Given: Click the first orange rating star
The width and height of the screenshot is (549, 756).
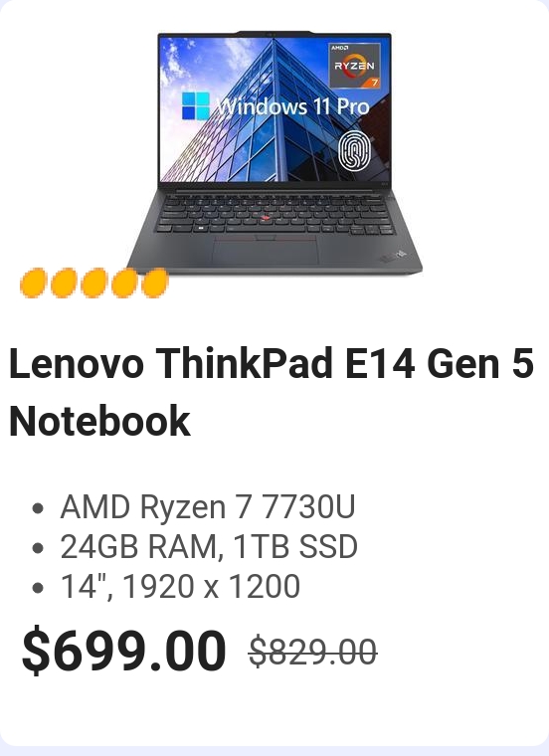Looking at the screenshot, I should point(33,283).
